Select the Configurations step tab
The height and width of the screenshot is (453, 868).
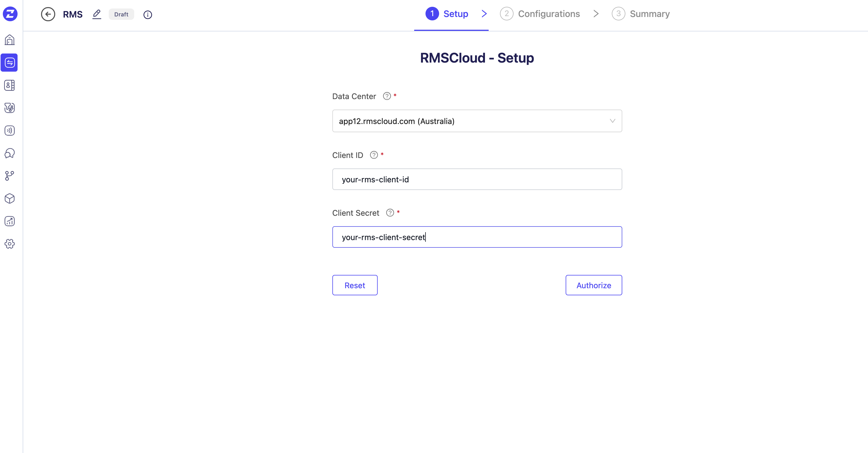click(540, 14)
